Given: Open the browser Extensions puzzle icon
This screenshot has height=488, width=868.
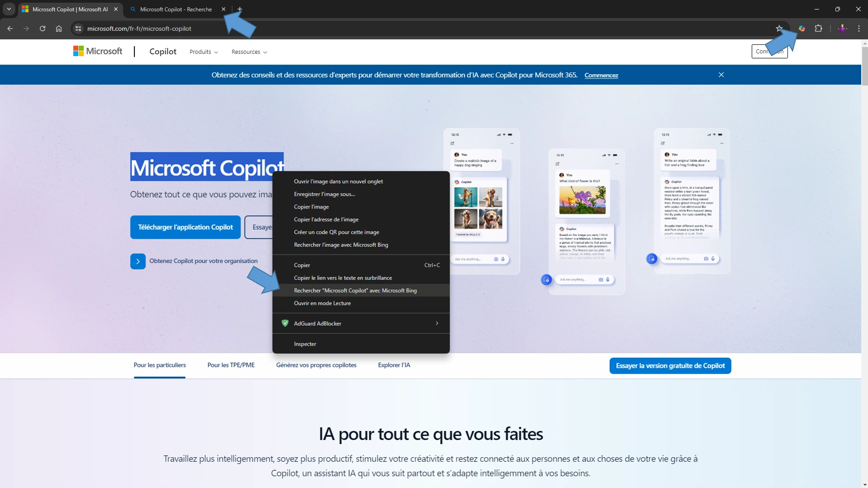Looking at the screenshot, I should (x=819, y=28).
